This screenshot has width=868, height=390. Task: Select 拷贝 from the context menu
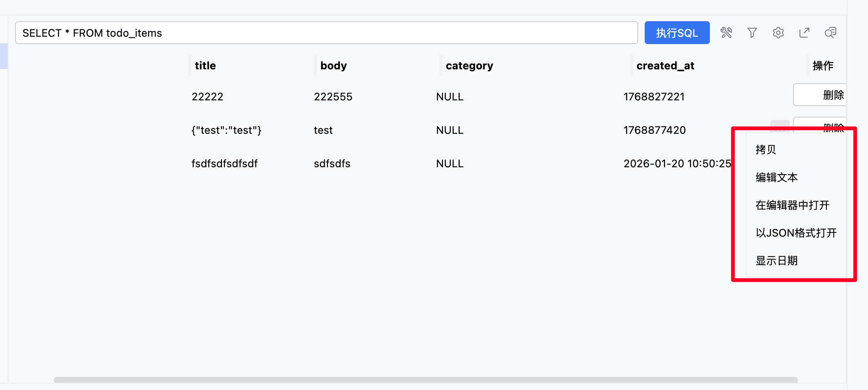click(x=766, y=150)
